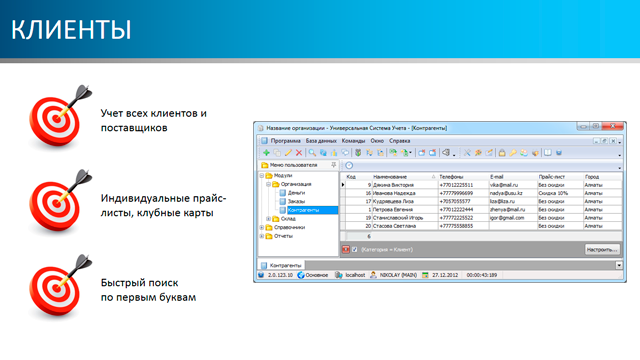Click the round clock icon above table
Image resolution: width=640 pixels, height=360 pixels.
(x=349, y=165)
